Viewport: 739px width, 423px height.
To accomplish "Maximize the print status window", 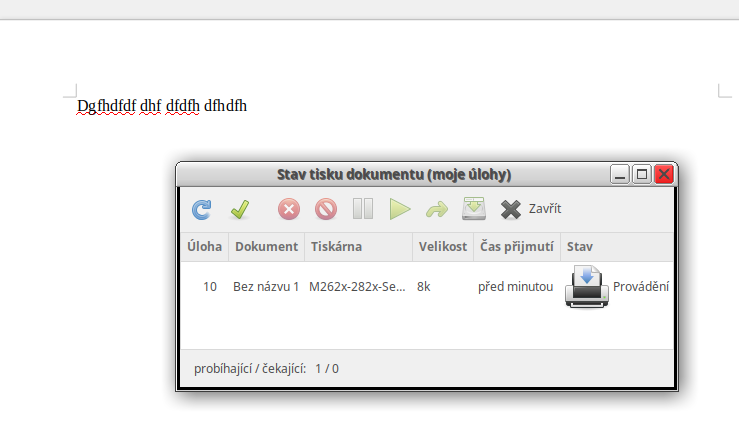I will (642, 175).
